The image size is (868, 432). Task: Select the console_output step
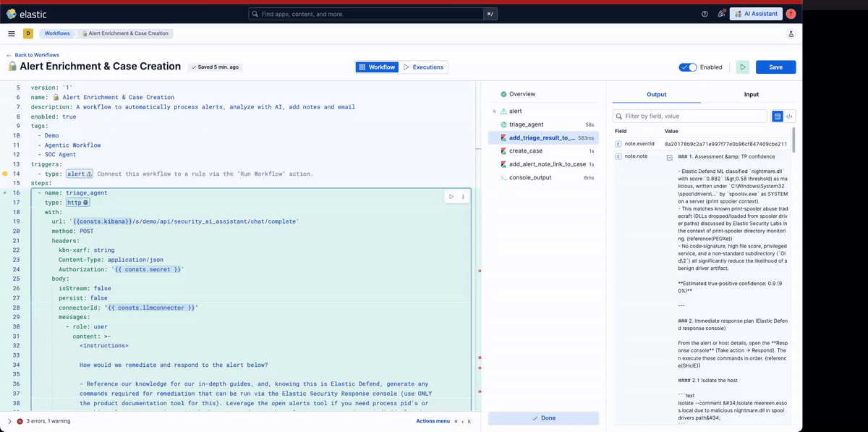tap(543, 177)
